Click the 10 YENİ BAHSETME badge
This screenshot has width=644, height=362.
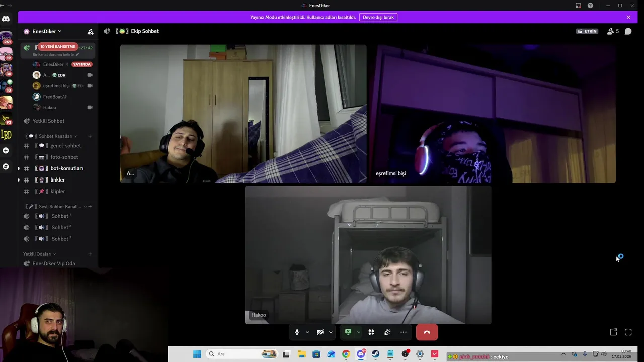pyautogui.click(x=58, y=47)
